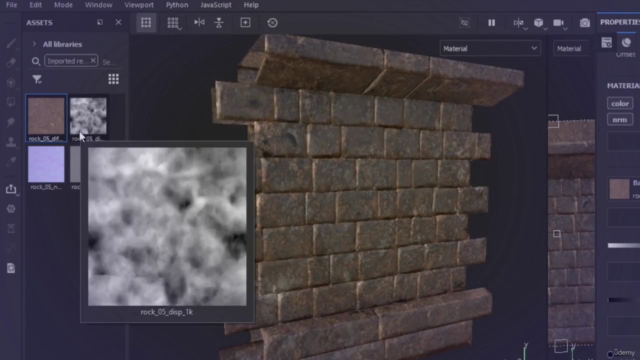The image size is (640, 360).
Task: Click the ASSETS panel title
Action: [39, 22]
